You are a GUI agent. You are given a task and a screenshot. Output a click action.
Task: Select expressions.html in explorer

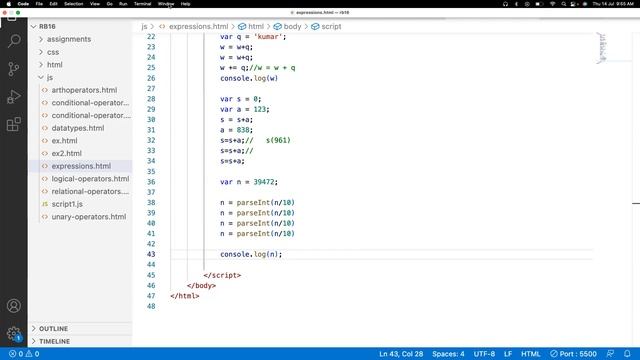81,166
